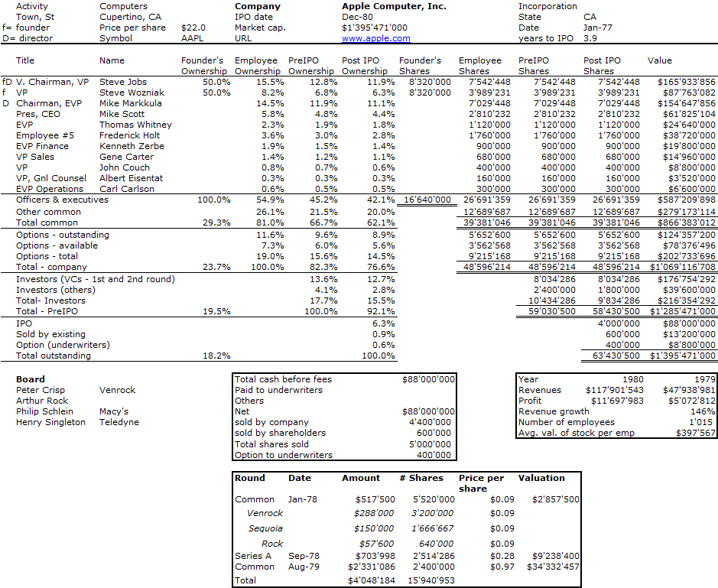Image resolution: width=718 pixels, height=588 pixels.
Task: Select the $165'933'856 value for Steve Jobs
Action: tap(686, 82)
